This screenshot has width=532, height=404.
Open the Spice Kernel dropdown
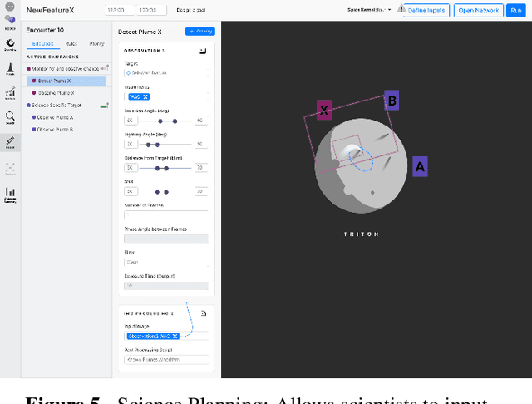point(369,10)
